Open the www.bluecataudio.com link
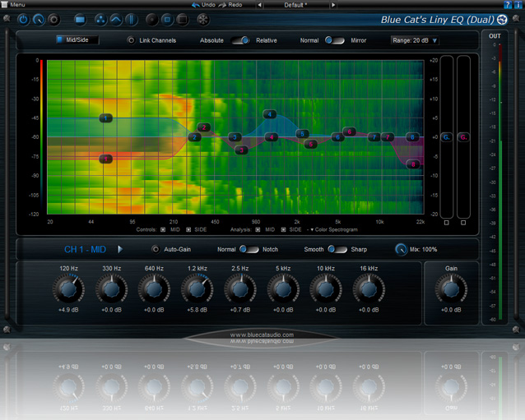 (x=262, y=335)
